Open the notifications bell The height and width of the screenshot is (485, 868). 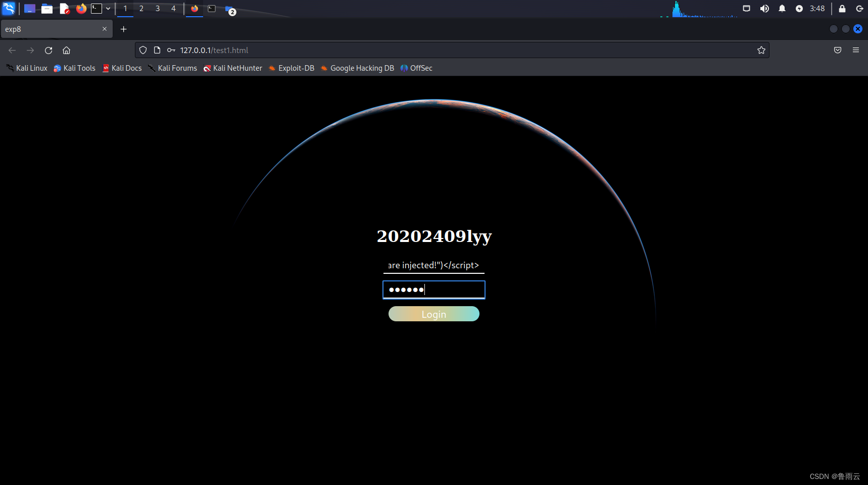(x=782, y=9)
